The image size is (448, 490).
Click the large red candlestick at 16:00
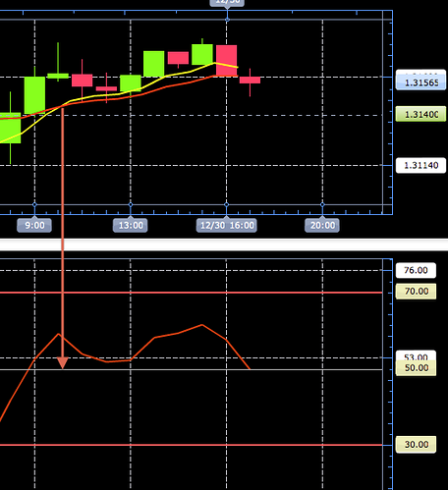coord(226,61)
